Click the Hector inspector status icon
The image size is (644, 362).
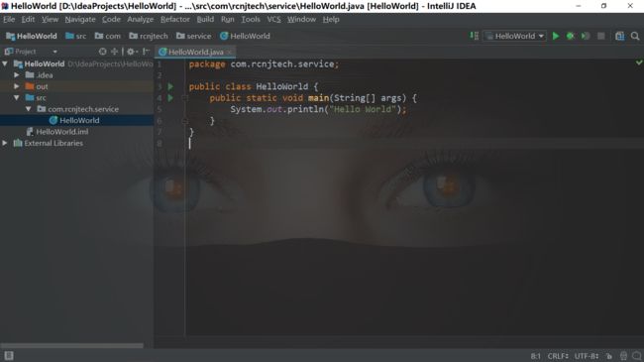click(x=623, y=356)
